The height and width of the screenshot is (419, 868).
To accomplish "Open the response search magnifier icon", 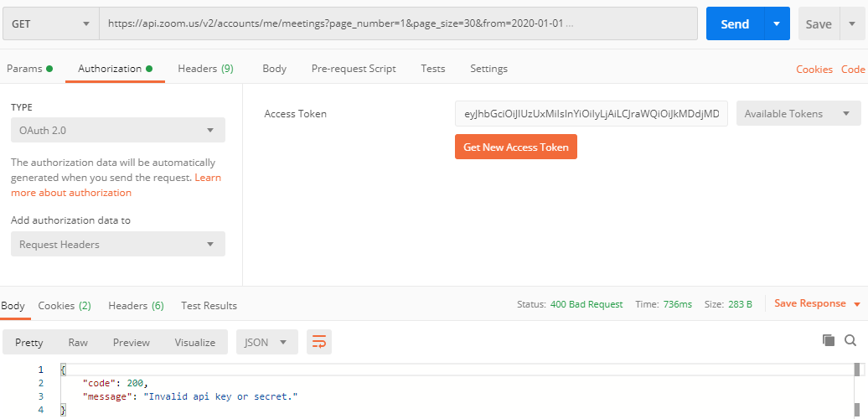I will tap(850, 340).
